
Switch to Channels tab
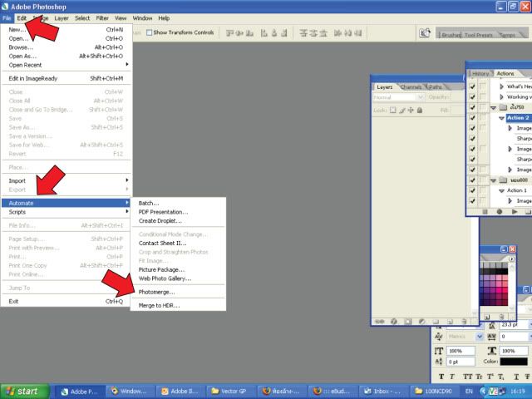click(411, 87)
